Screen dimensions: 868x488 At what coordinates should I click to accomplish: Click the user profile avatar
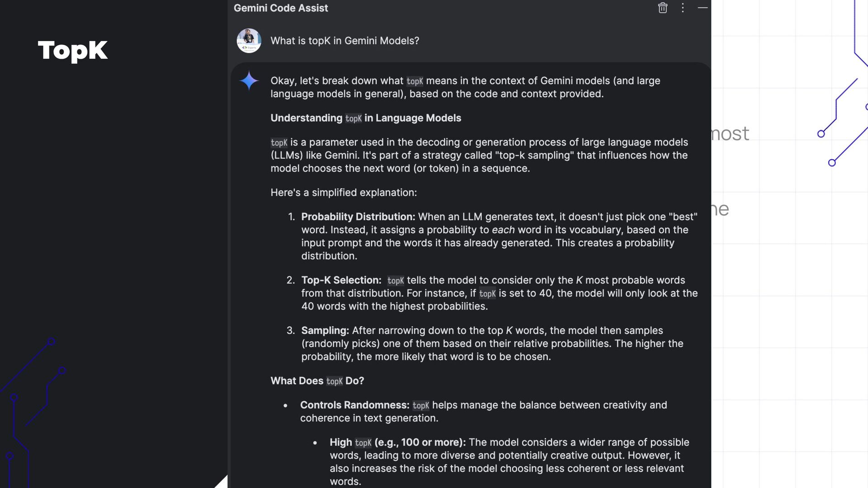pyautogui.click(x=249, y=41)
